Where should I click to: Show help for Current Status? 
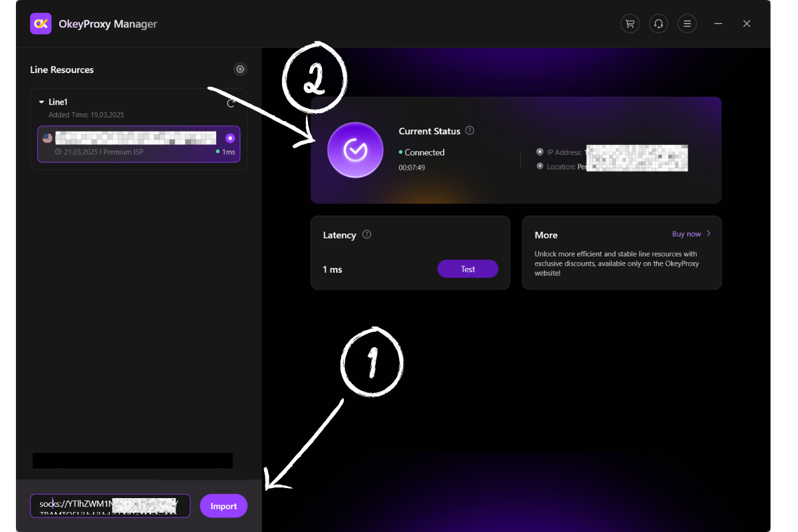(x=469, y=131)
